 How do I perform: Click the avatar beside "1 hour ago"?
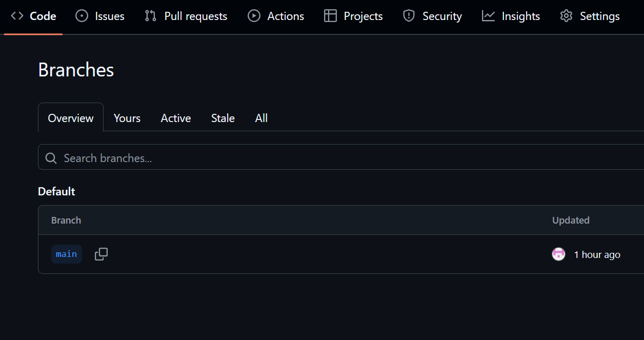click(x=558, y=254)
